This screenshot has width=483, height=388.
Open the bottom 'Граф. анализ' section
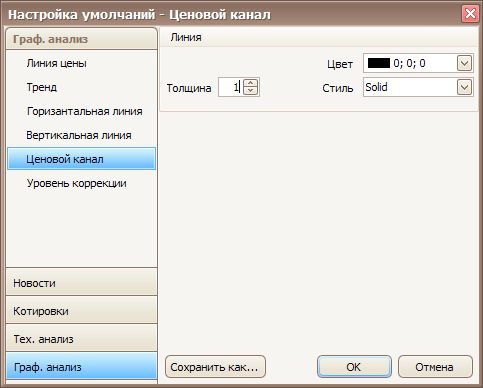click(x=81, y=367)
